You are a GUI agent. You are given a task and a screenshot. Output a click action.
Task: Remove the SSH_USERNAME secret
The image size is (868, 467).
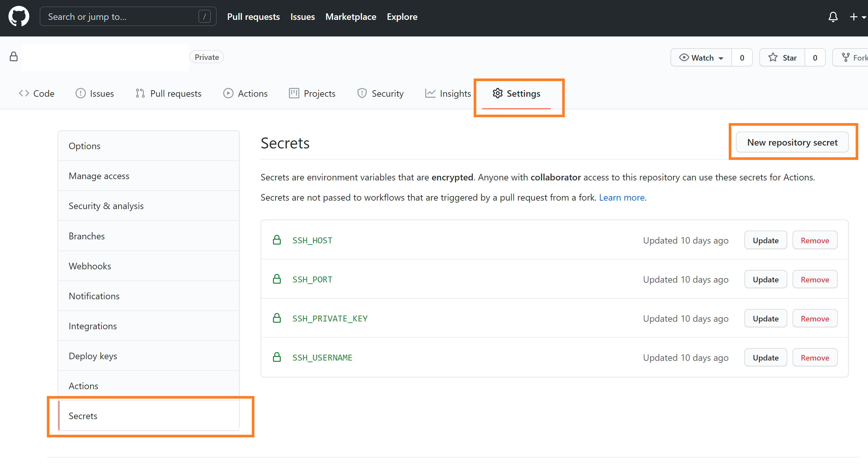point(814,358)
